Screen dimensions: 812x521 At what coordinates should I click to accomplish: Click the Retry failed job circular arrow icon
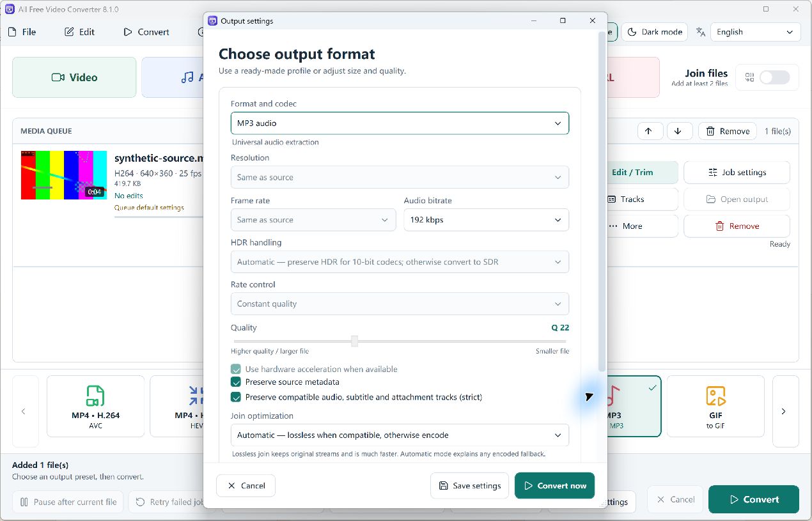141,502
